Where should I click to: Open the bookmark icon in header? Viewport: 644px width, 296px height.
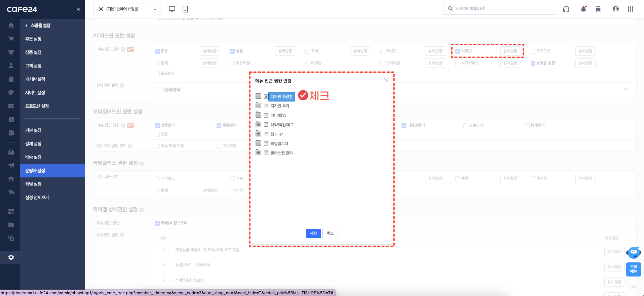coord(598,9)
